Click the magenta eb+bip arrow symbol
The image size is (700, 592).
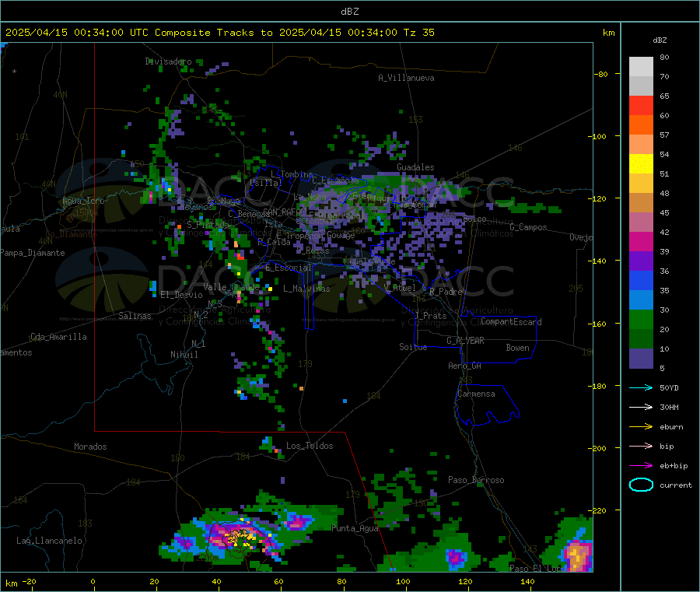641,465
